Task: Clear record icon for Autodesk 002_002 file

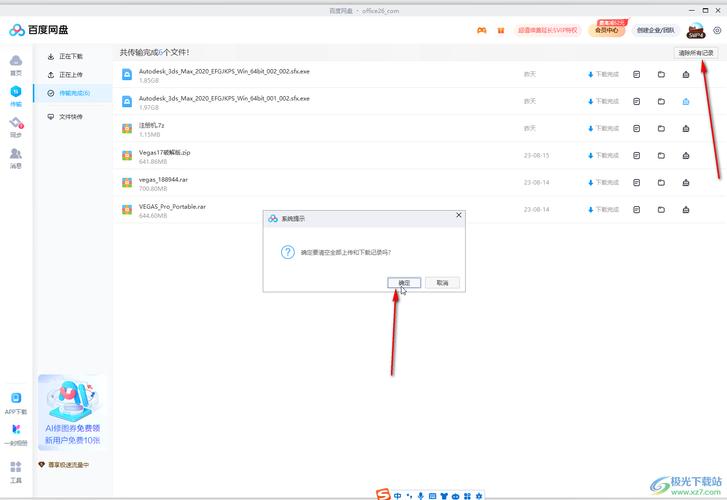Action: point(686,74)
